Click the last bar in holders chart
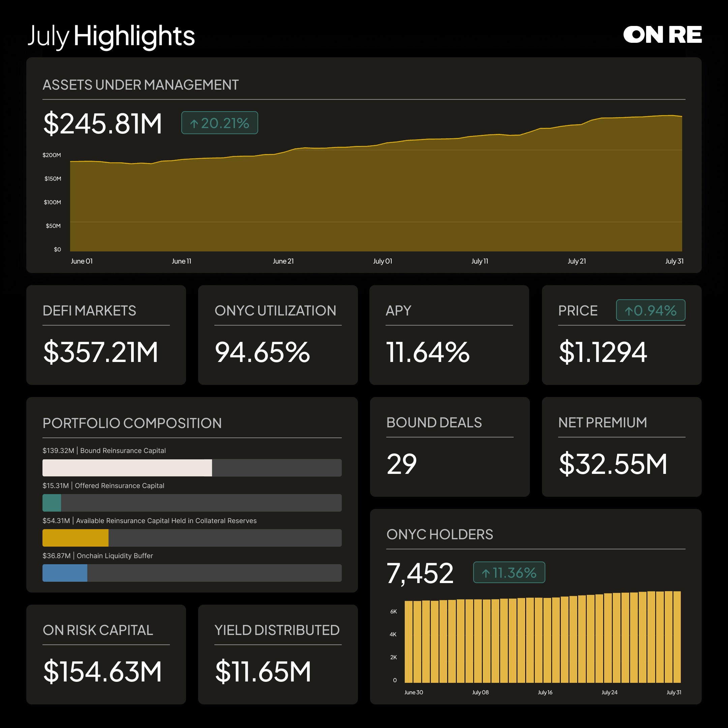 (x=677, y=637)
